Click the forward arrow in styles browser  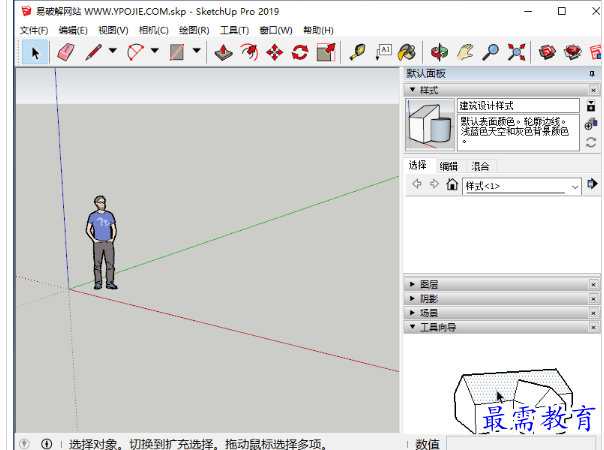tap(434, 184)
